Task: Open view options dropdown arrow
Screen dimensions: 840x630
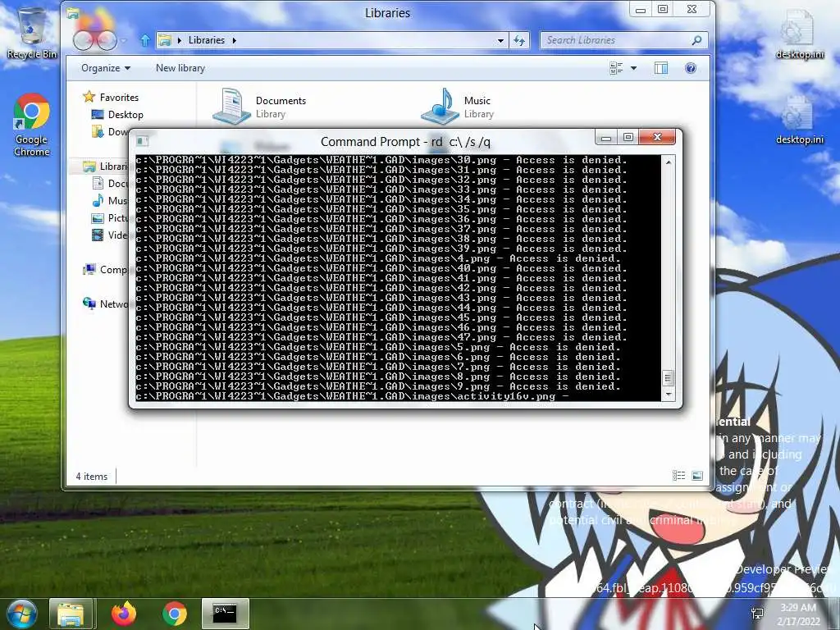Action: click(x=634, y=68)
